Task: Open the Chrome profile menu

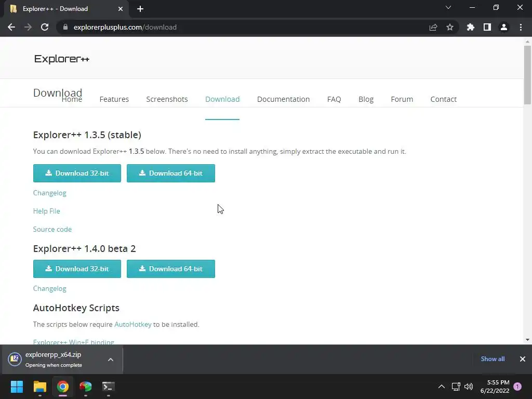Action: [x=504, y=27]
